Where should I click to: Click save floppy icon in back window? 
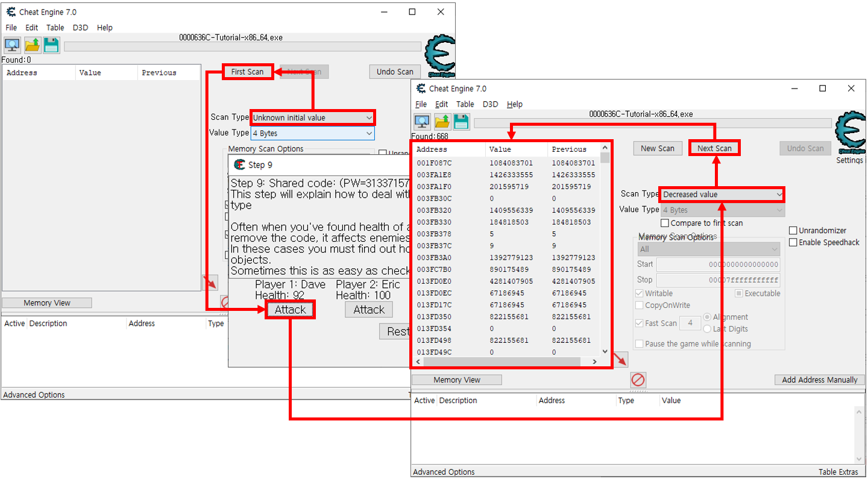[x=51, y=45]
